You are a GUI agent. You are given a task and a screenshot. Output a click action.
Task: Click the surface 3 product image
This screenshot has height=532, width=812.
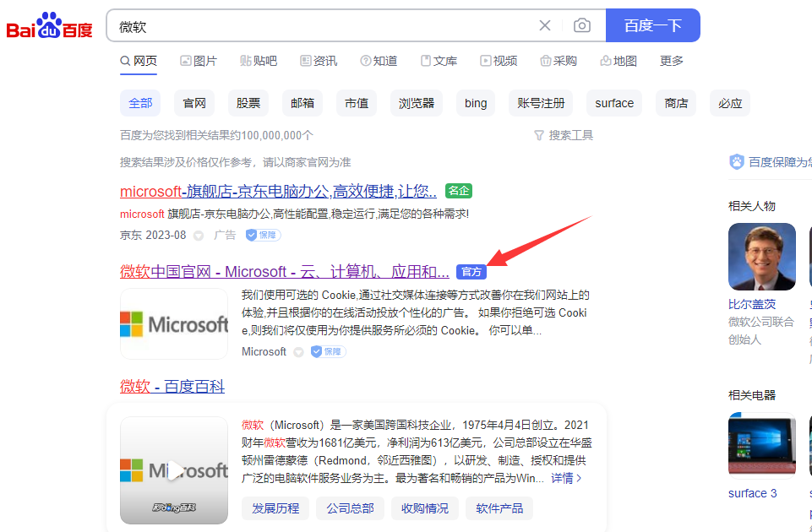pos(762,446)
